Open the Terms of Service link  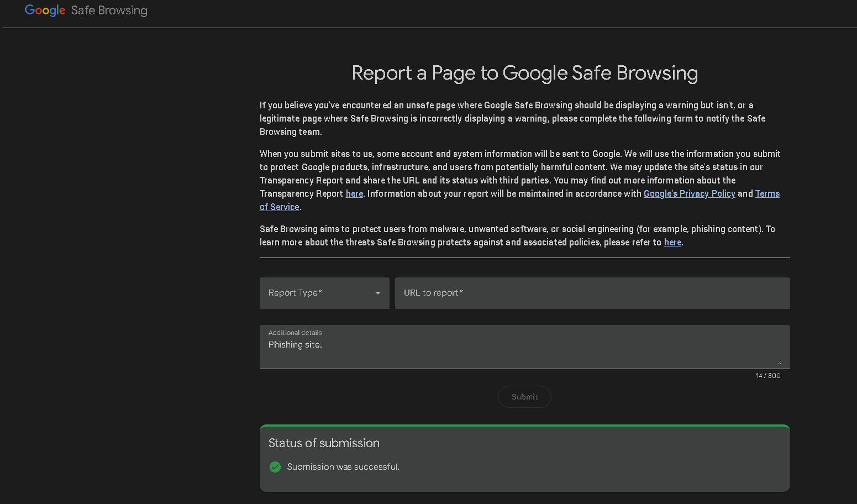coord(767,193)
